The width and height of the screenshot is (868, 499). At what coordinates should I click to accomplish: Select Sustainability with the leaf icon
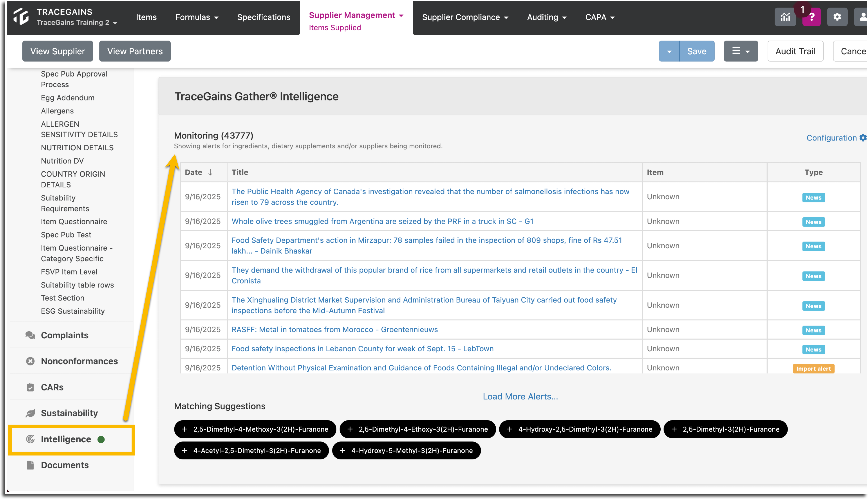(69, 413)
